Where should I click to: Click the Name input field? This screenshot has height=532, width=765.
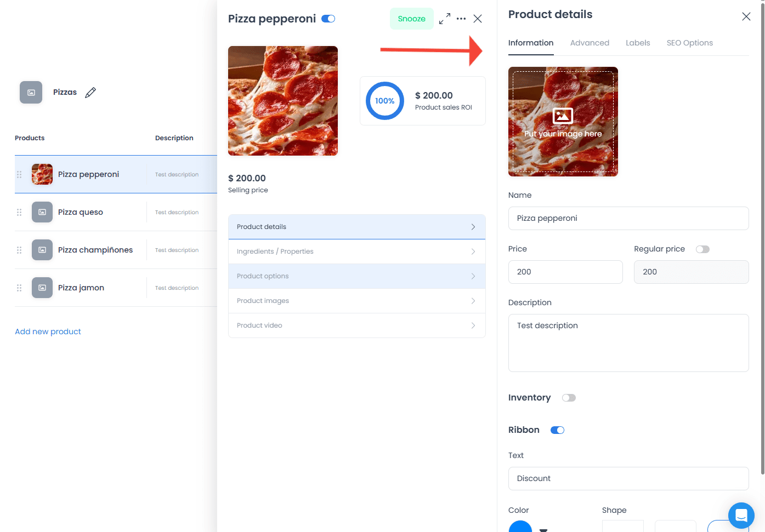tap(628, 218)
